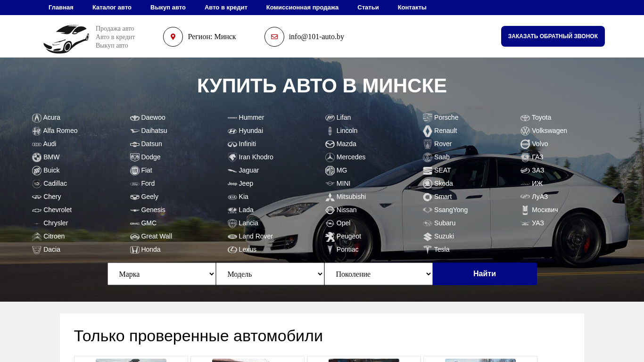644x362 pixels.
Task: Click the Renault diamond logo icon
Action: [x=427, y=131]
